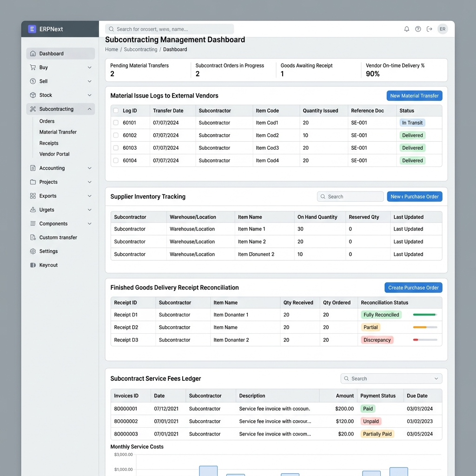Image resolution: width=476 pixels, height=476 pixels.
Task: Click the New Material Transfer button
Action: (x=414, y=96)
